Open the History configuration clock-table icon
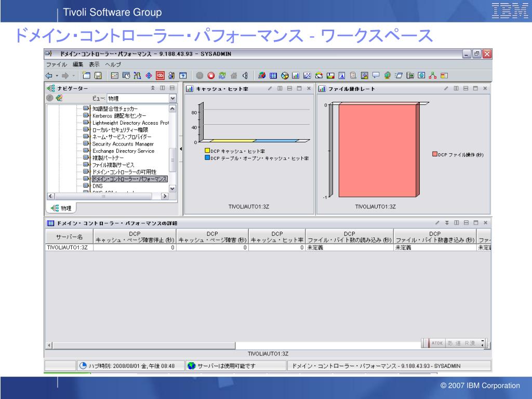 point(126,76)
